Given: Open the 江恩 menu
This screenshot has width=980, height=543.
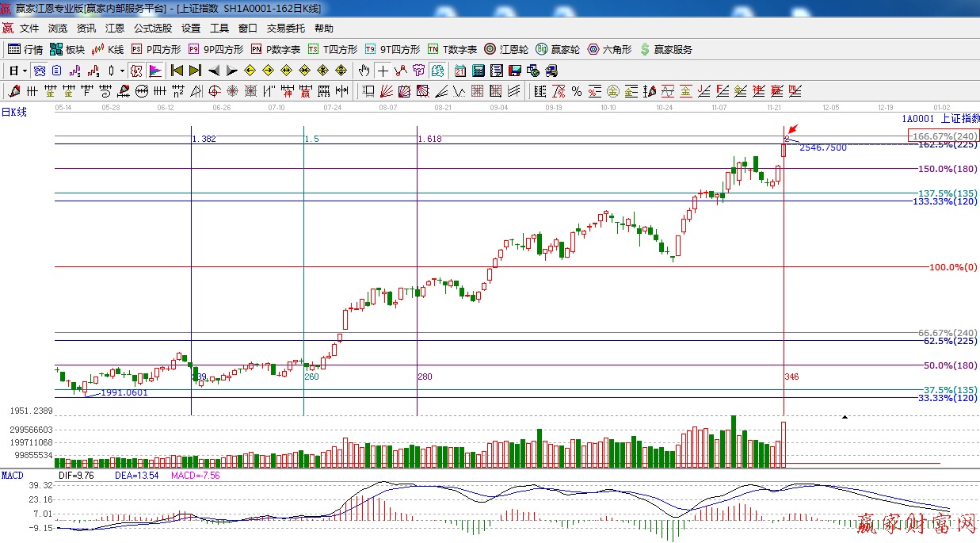Looking at the screenshot, I should pos(115,29).
